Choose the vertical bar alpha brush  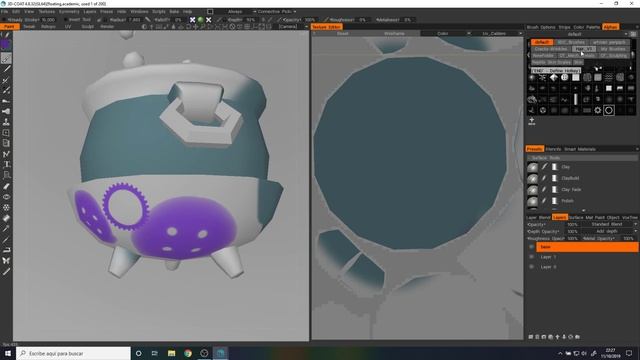tap(576, 99)
